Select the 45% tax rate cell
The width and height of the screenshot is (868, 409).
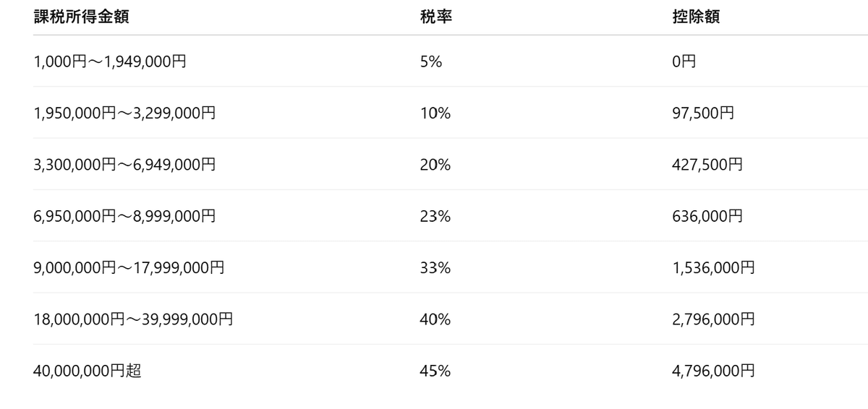point(435,371)
